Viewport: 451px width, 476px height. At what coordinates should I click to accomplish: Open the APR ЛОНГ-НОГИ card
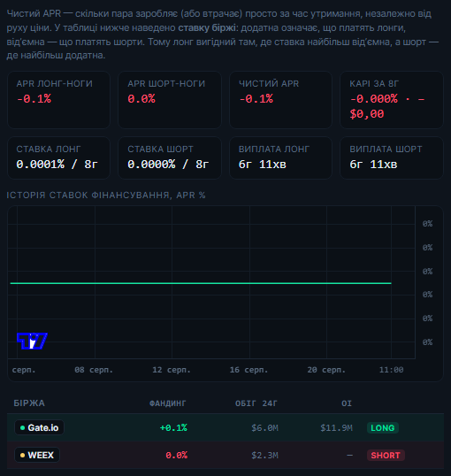(x=58, y=100)
